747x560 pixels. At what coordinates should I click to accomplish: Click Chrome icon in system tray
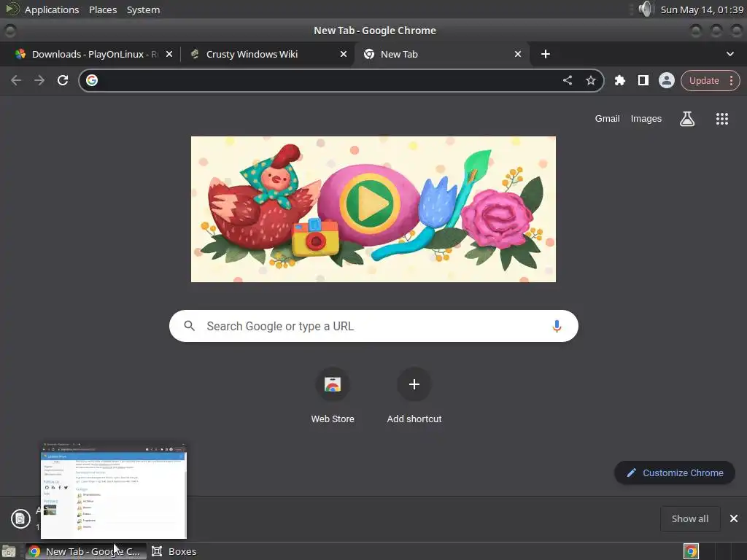pyautogui.click(x=691, y=551)
